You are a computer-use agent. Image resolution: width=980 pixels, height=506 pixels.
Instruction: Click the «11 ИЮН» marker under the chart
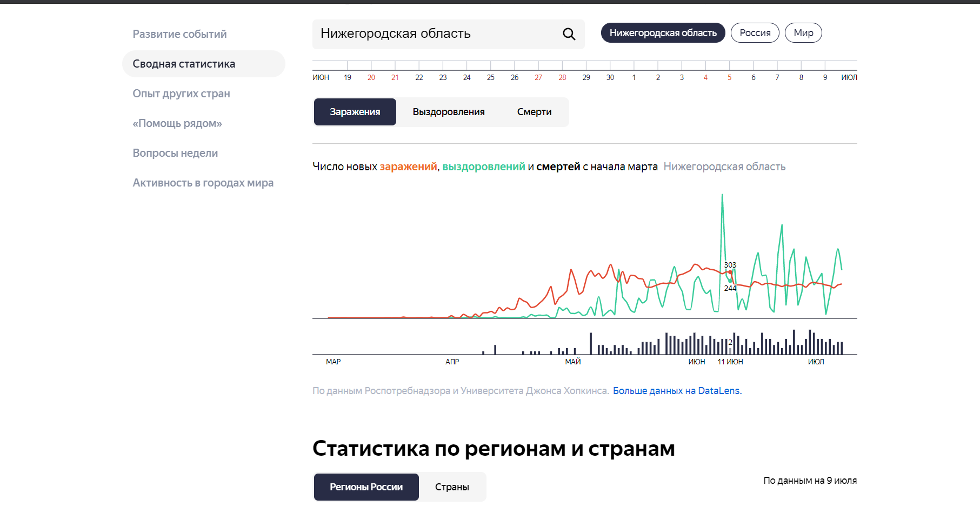pos(730,361)
